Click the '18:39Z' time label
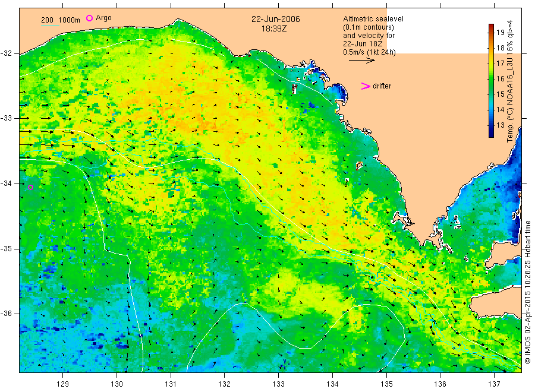 [274, 29]
